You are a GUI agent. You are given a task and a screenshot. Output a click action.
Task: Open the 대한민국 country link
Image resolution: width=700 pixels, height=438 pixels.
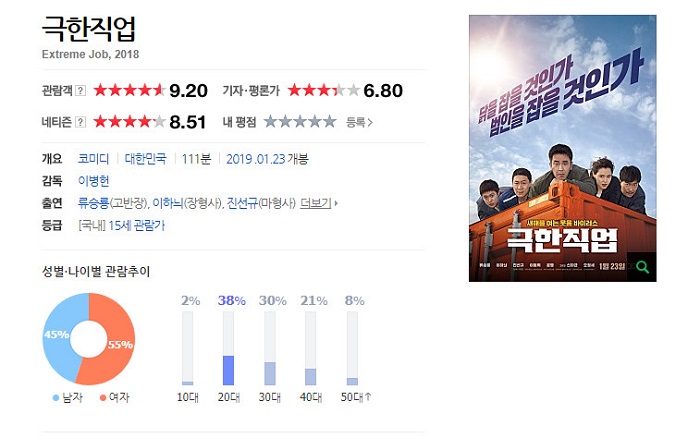[x=146, y=159]
